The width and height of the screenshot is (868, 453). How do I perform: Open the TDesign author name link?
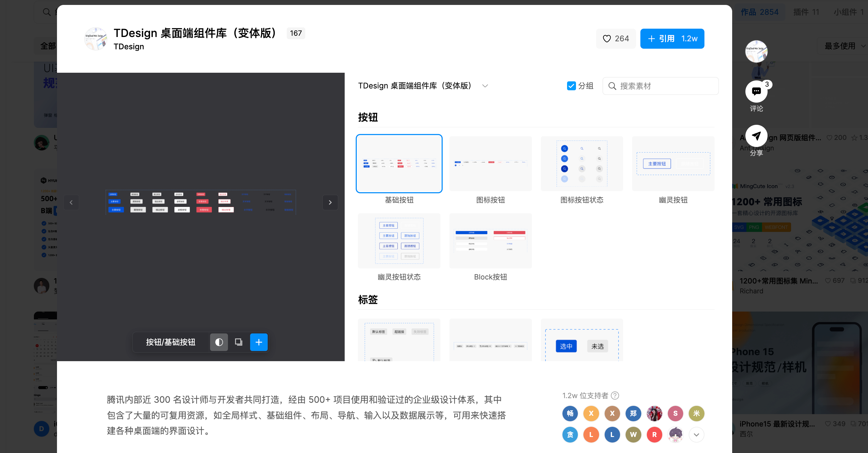[129, 47]
